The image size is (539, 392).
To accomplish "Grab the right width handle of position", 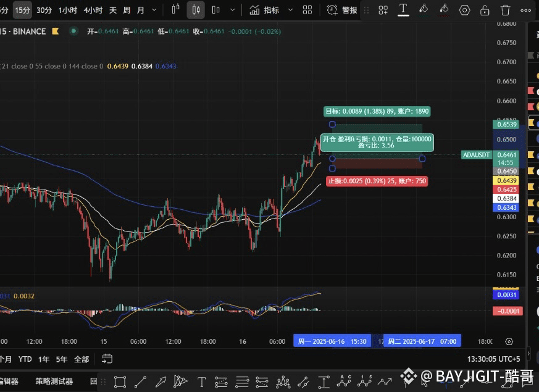I will (x=422, y=159).
